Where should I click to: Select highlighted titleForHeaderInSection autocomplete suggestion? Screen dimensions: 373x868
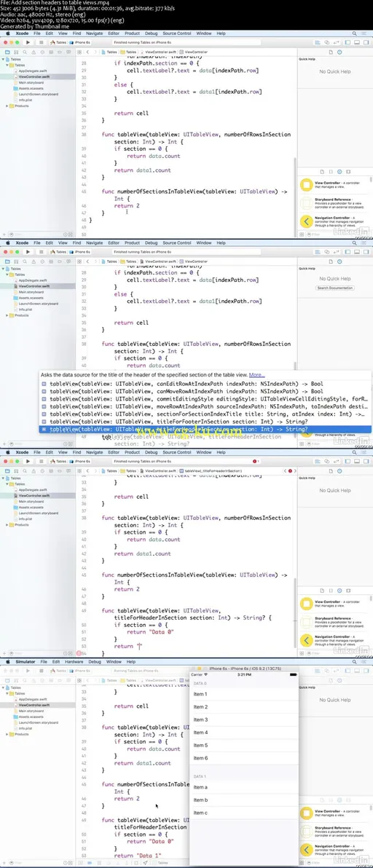point(206,429)
